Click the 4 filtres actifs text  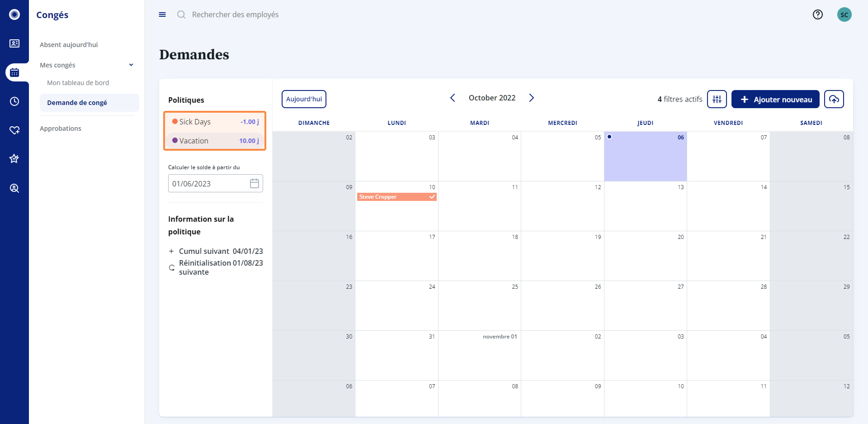tap(680, 99)
